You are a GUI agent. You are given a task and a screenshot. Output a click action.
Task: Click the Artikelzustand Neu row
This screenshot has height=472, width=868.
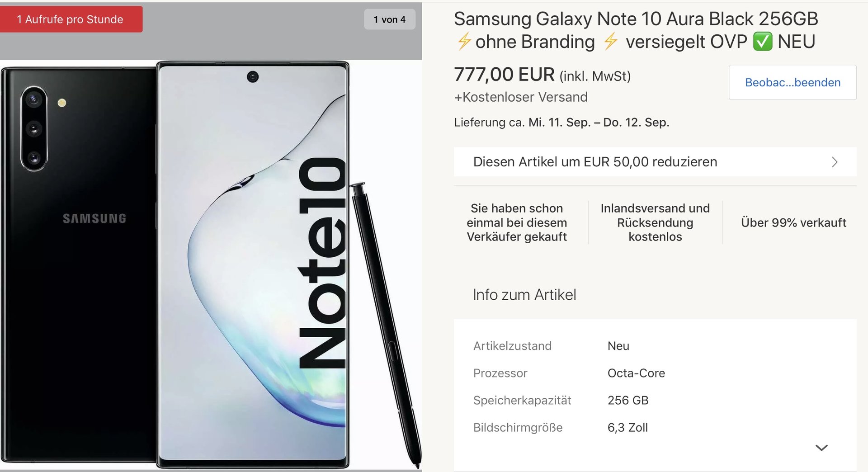pyautogui.click(x=655, y=346)
